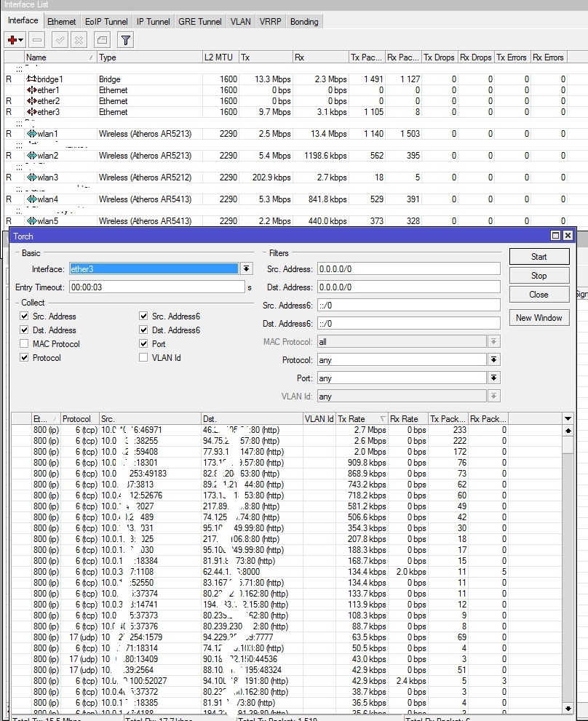Select the wlan2 wireless interface icon
The image size is (588, 721).
31,156
